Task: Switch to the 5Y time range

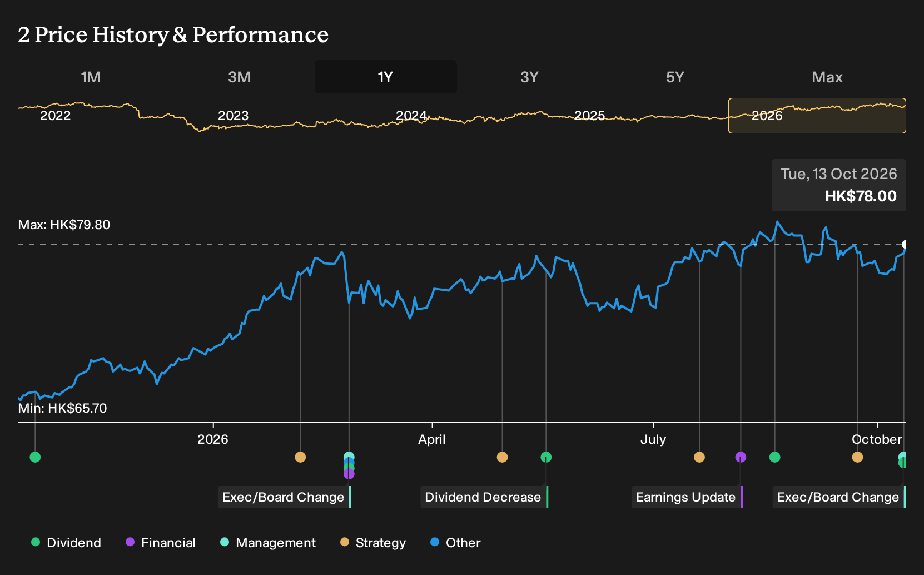Action: (675, 77)
